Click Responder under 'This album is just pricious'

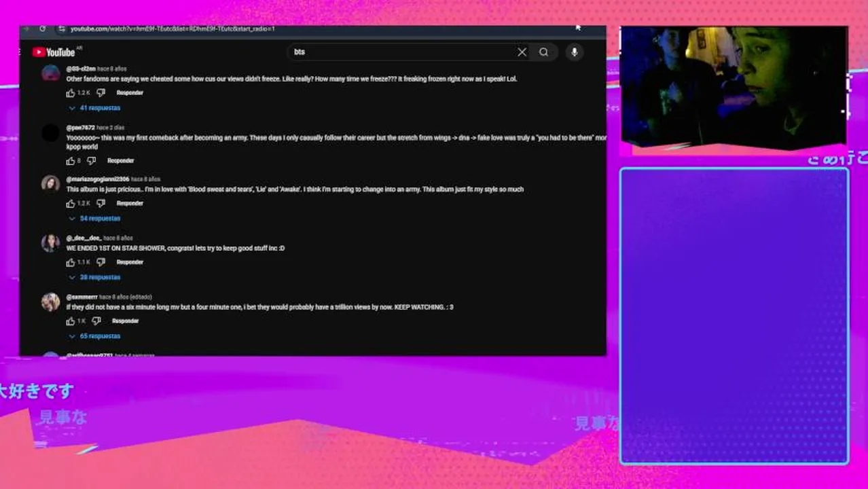pos(130,204)
